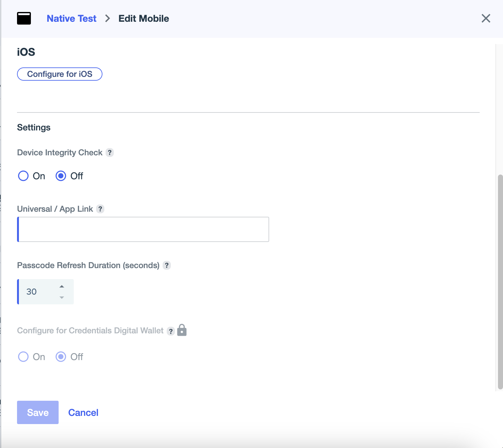Close the Edit Mobile panel

[x=486, y=18]
